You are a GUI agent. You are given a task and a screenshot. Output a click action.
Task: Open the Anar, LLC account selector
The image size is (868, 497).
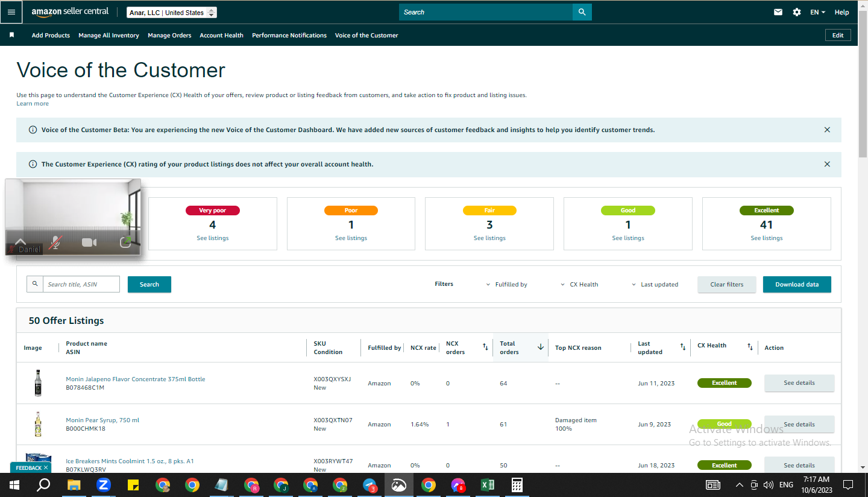point(172,13)
